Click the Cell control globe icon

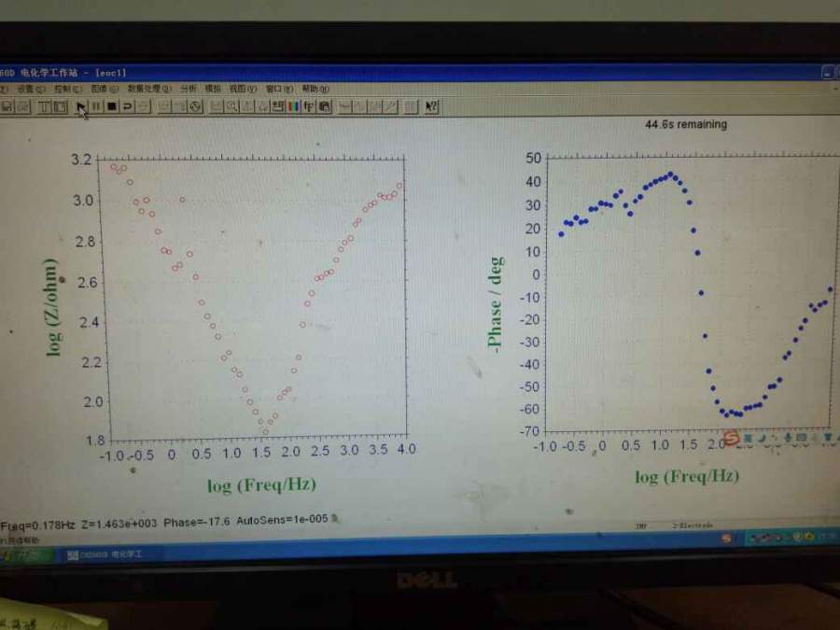click(196, 106)
